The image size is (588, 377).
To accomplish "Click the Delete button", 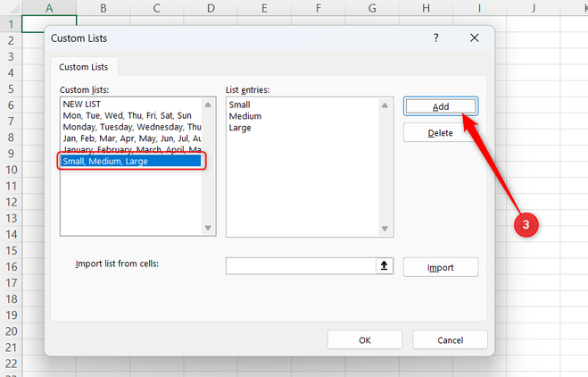I will pos(441,133).
